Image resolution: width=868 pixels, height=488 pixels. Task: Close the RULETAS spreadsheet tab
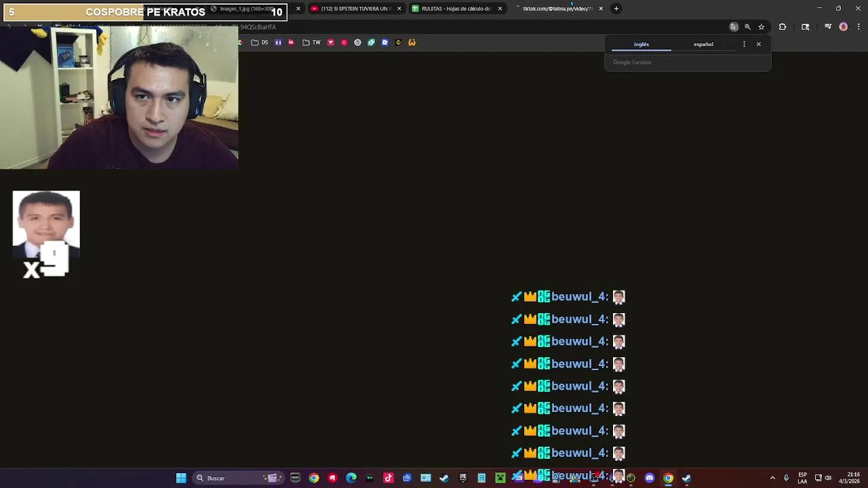pos(500,9)
